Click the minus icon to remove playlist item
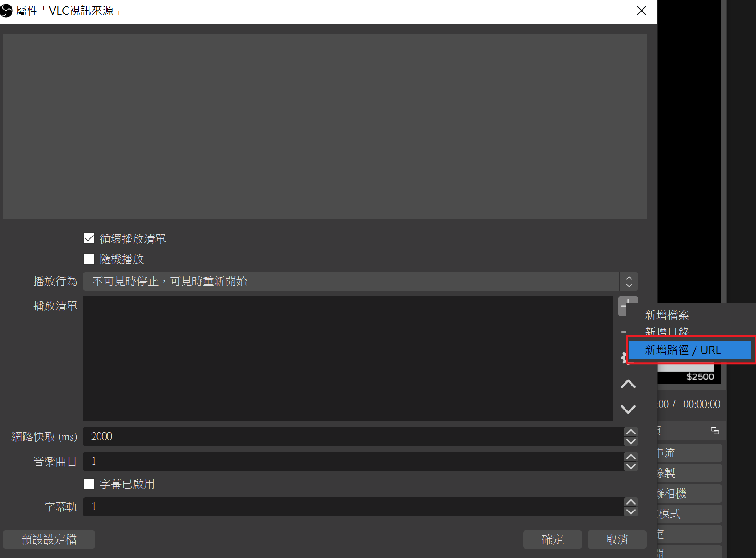The height and width of the screenshot is (558, 756). tap(624, 332)
